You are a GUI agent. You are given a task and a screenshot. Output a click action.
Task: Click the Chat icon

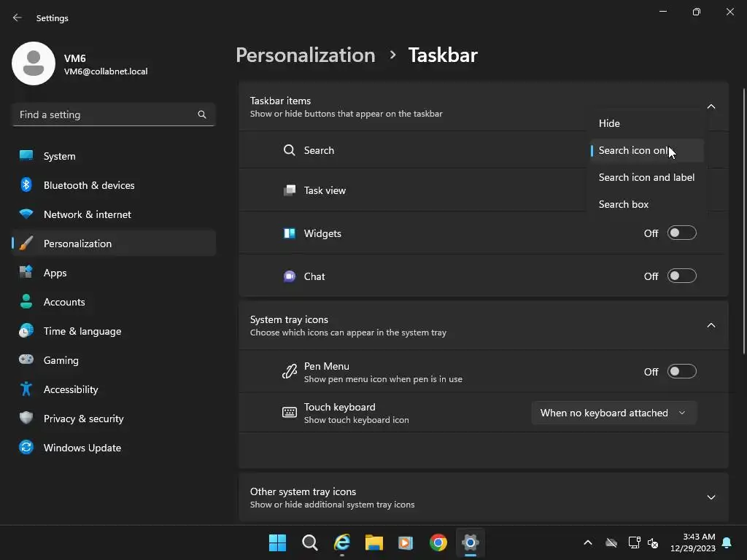(289, 276)
